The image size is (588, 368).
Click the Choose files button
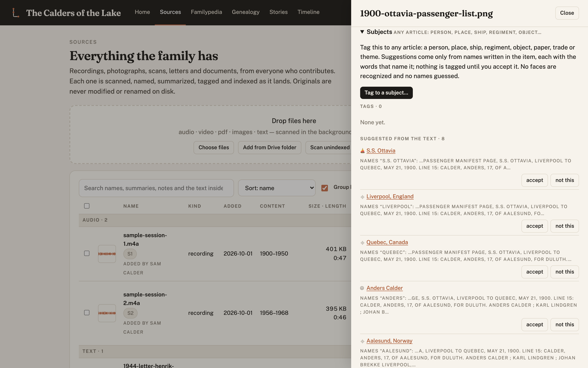tap(214, 147)
